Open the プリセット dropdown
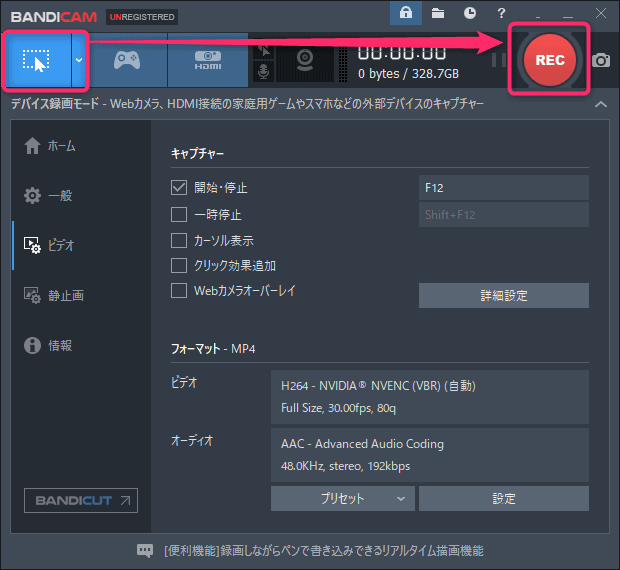This screenshot has height=570, width=620. [342, 498]
